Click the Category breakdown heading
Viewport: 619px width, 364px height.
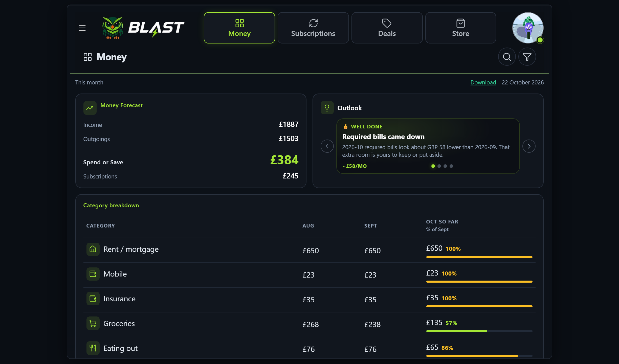click(111, 205)
